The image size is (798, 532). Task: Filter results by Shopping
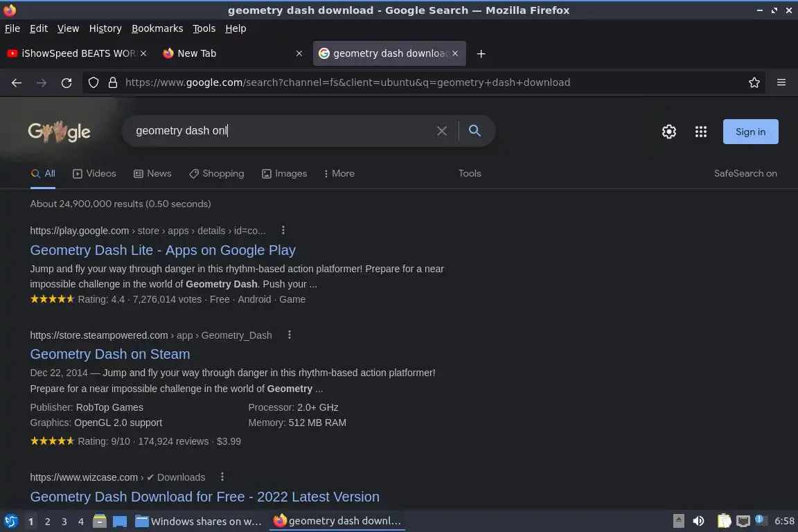(217, 174)
